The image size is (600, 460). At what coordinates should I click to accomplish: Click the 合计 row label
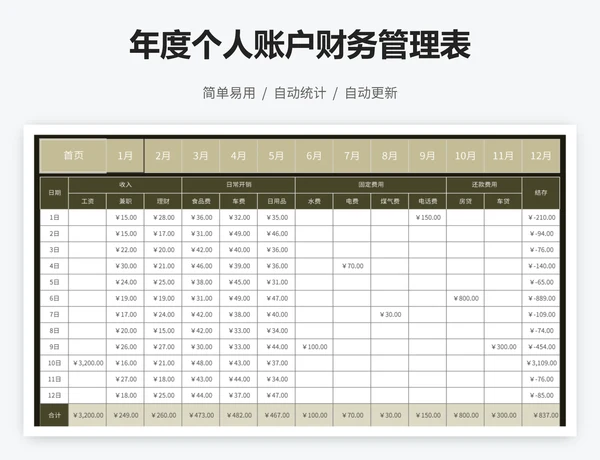54,415
